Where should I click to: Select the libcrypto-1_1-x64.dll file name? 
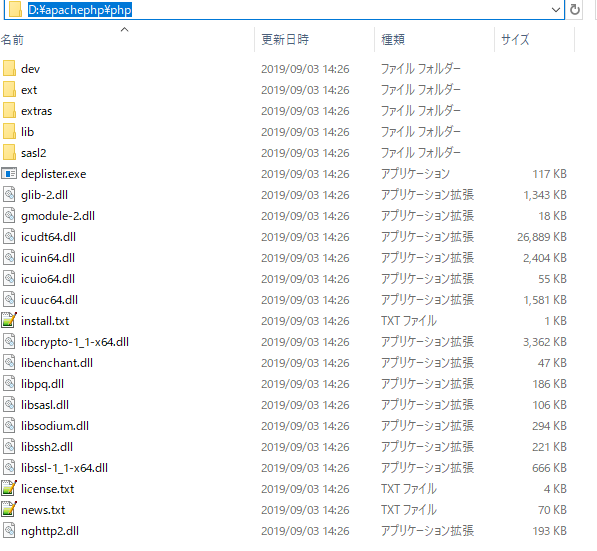click(75, 342)
